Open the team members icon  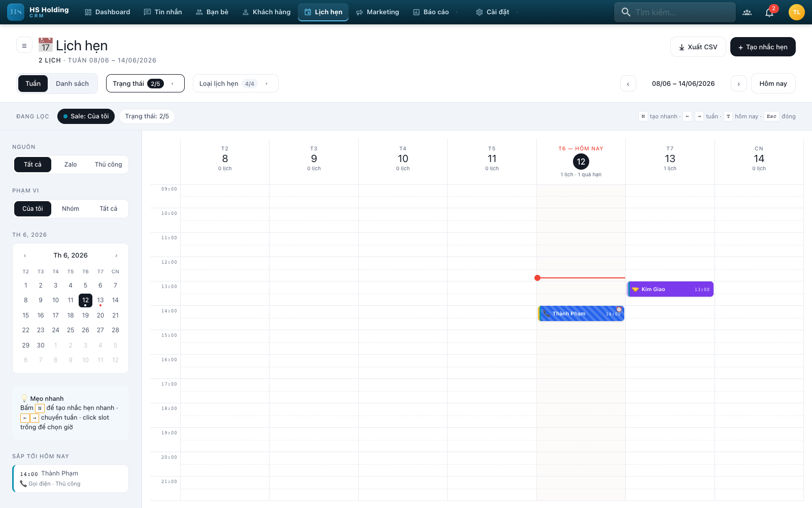click(x=747, y=12)
